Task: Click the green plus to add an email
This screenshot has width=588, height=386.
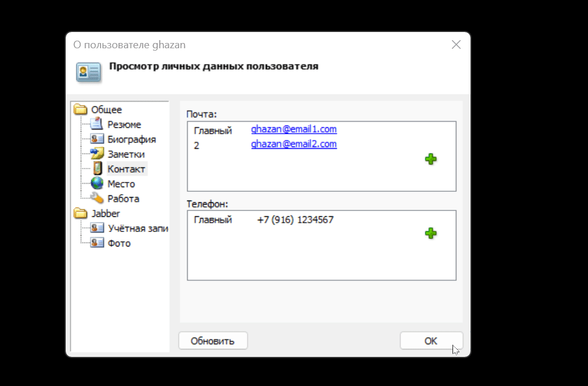Action: coord(430,159)
